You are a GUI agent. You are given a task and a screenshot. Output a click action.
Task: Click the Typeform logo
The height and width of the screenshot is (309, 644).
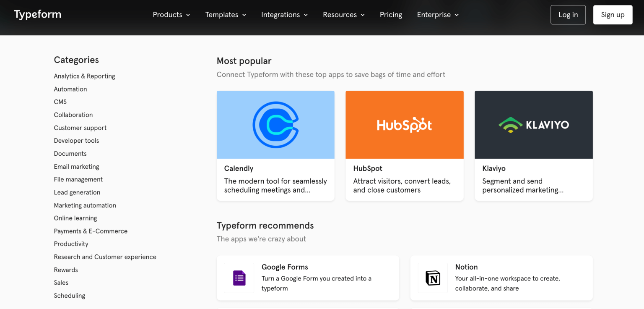37,14
